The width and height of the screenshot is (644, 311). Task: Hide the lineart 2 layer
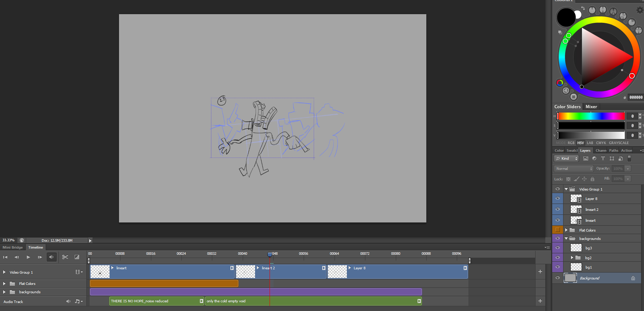pos(558,209)
